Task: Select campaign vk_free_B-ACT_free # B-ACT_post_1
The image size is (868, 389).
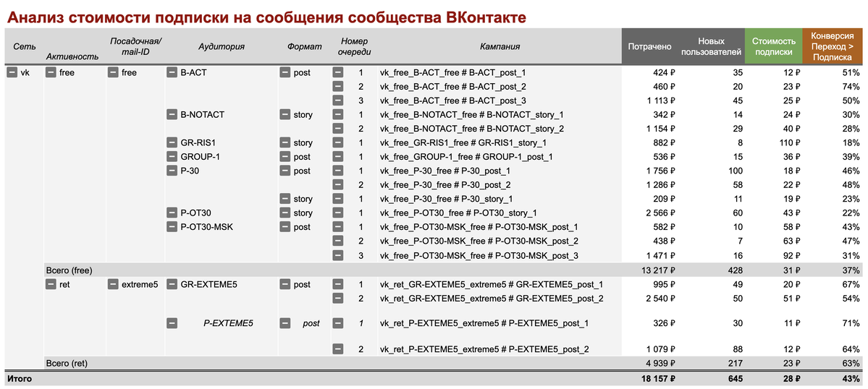Action: pos(452,72)
